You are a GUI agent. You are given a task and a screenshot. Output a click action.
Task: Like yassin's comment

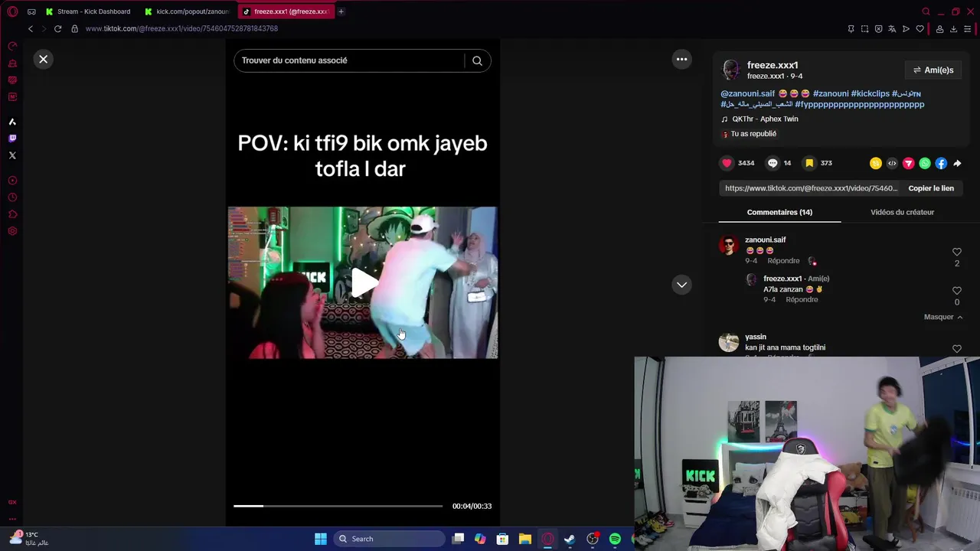coord(956,349)
